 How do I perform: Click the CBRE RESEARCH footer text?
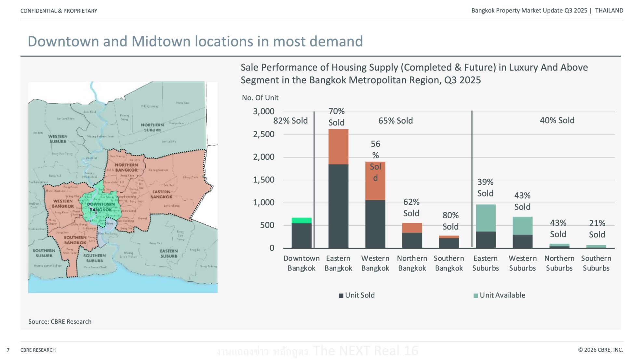pos(38,350)
